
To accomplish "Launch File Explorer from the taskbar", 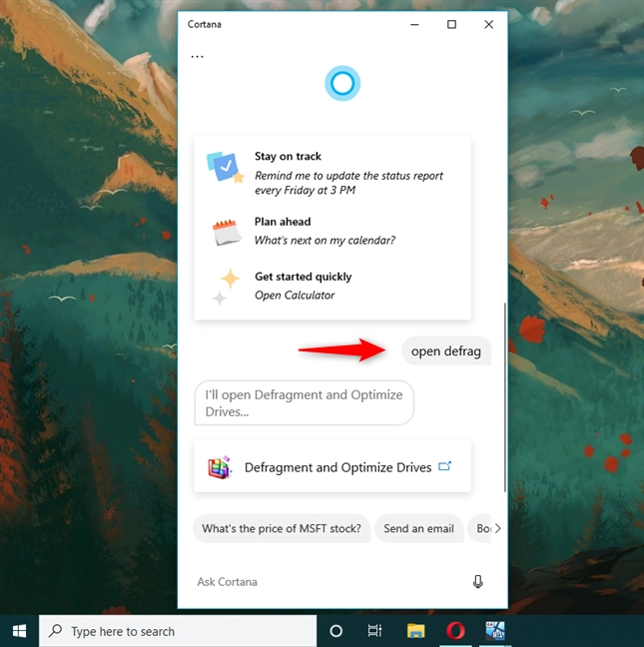I will 416,631.
